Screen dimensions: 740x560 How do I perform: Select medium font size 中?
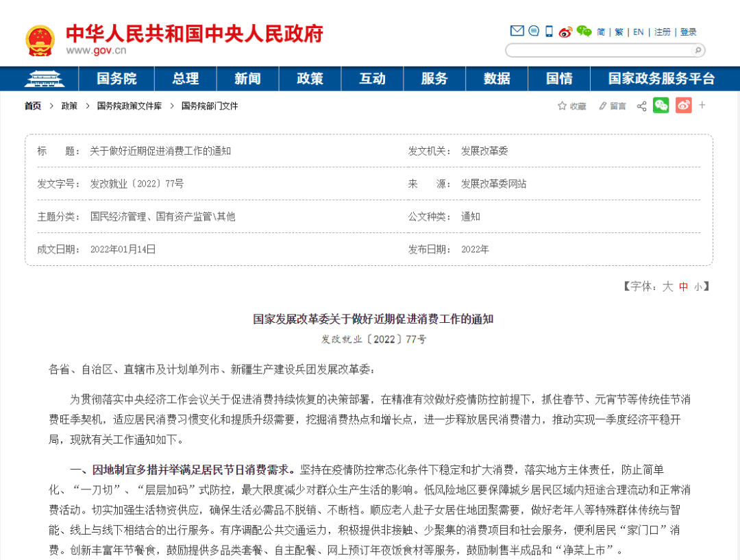683,287
